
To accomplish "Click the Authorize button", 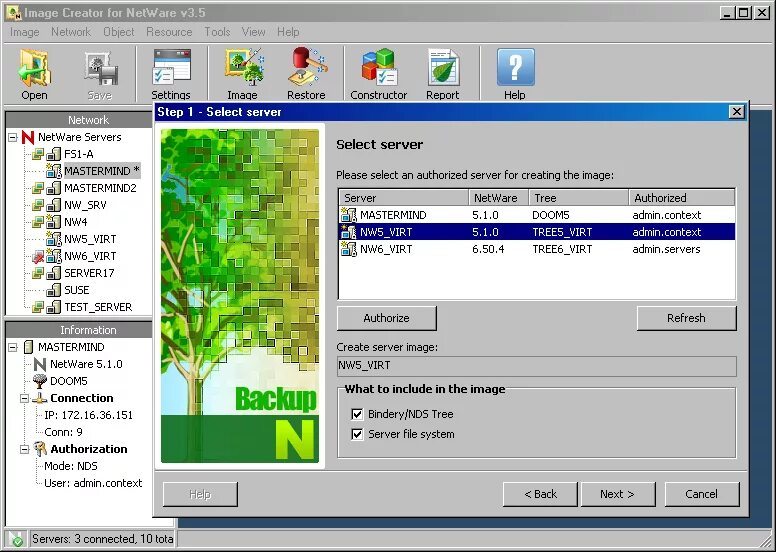I will click(387, 318).
